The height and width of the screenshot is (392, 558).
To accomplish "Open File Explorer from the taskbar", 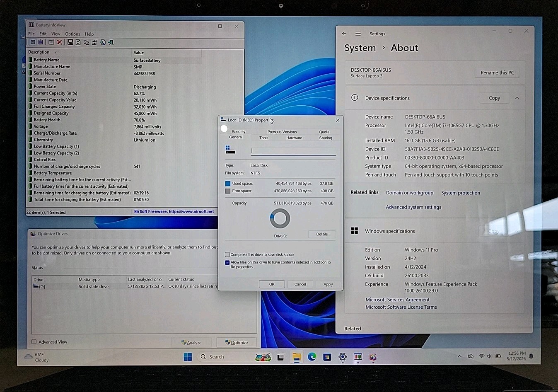I will pyautogui.click(x=296, y=357).
